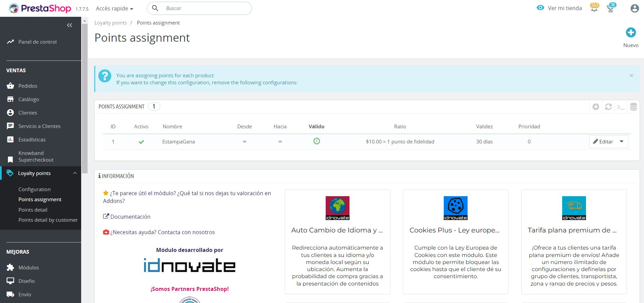The width and height of the screenshot is (644, 303).
Task: Click the Pedidos basket icon
Action: (10, 86)
